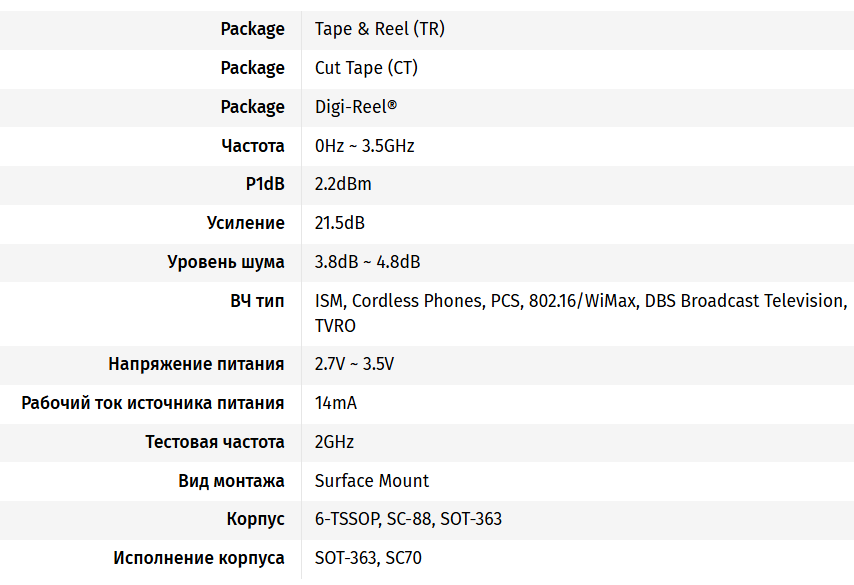This screenshot has width=854, height=585.
Task: Click the Исполнение корпуса label
Action: (x=199, y=558)
